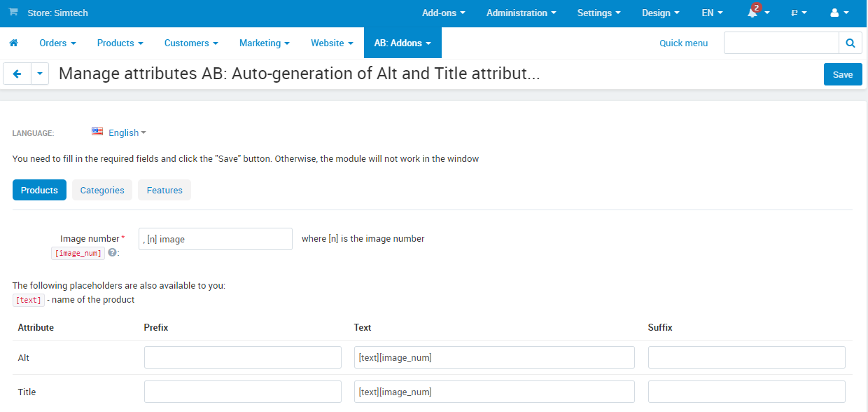Image resolution: width=868 pixels, height=412 pixels.
Task: Click the Image number input field
Action: [x=215, y=238]
